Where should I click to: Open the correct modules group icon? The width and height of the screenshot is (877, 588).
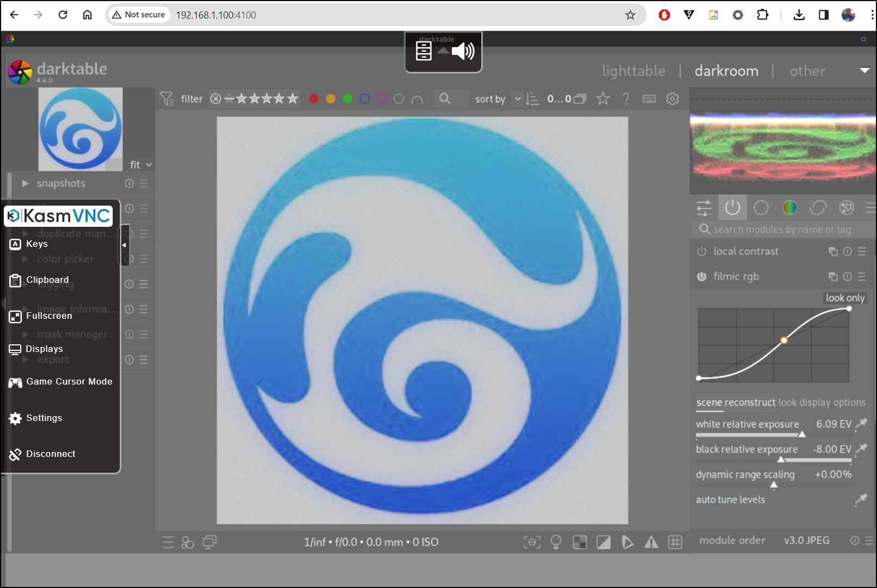[x=818, y=208]
